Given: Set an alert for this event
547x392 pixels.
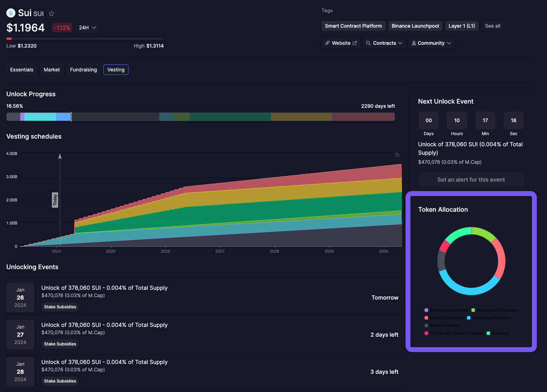Looking at the screenshot, I should click(471, 180).
